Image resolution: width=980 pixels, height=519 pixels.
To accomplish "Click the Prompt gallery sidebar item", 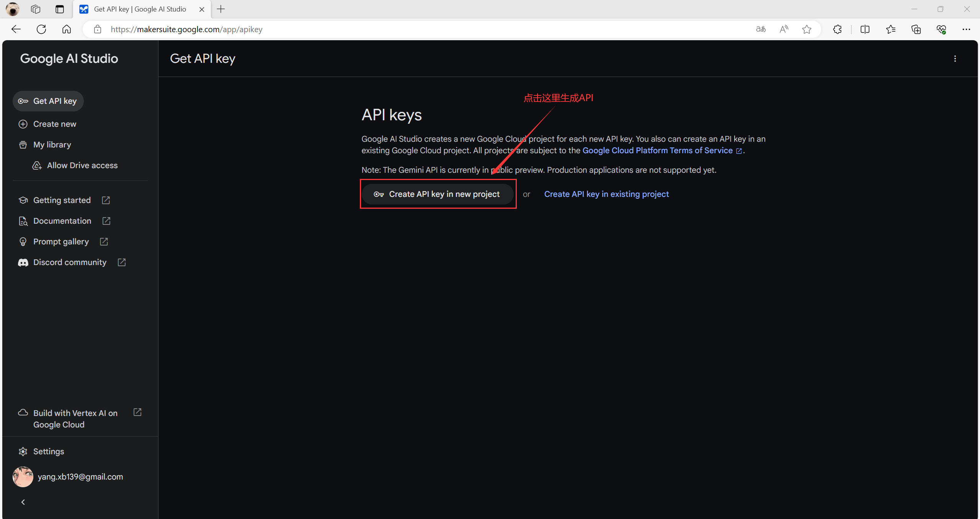I will pyautogui.click(x=61, y=241).
